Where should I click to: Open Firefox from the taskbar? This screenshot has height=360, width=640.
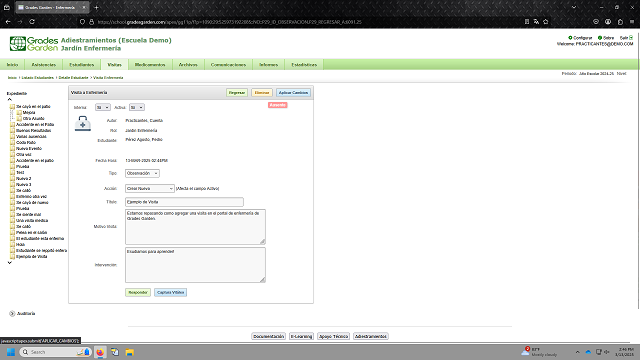tap(100, 352)
